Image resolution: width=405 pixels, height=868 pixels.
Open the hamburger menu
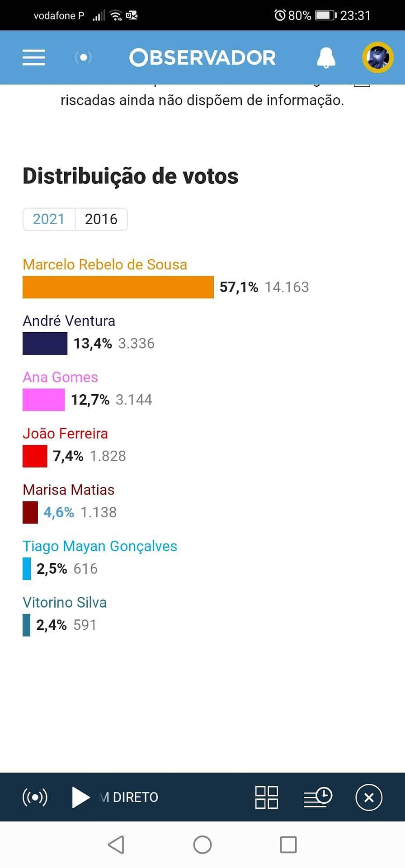(x=34, y=57)
